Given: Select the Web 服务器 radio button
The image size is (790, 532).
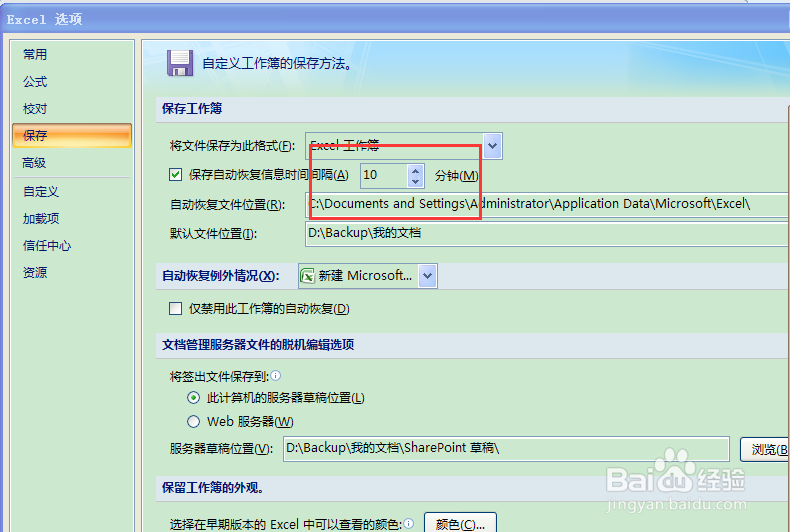Looking at the screenshot, I should point(193,422).
